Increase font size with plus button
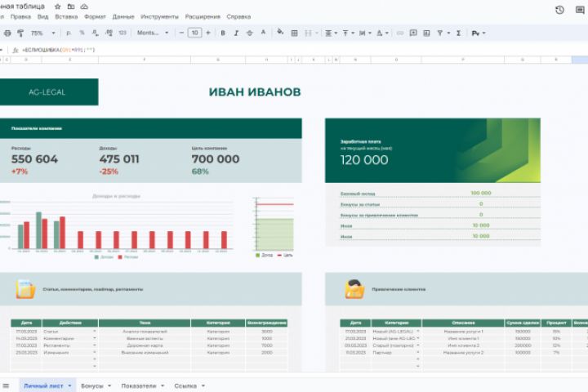Image resolution: width=588 pixels, height=392 pixels. 208,33
